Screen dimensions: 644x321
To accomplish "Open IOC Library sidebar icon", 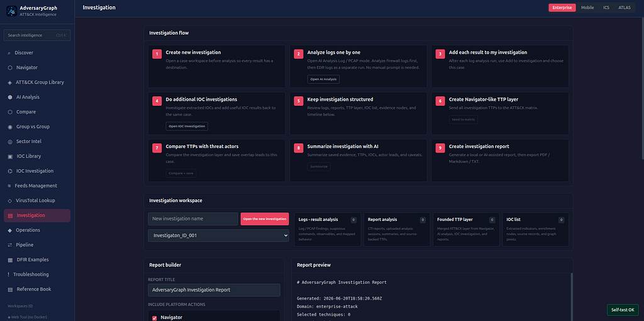I will pyautogui.click(x=10, y=156).
